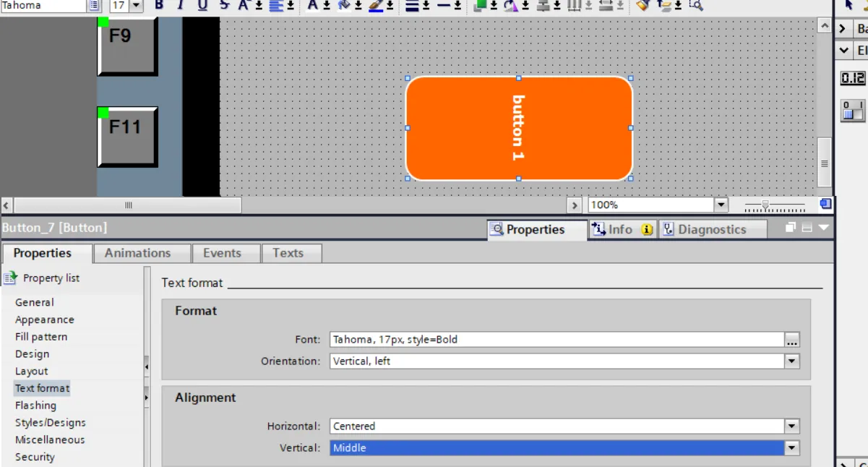868x467 pixels.
Task: Click the same-size objects toolbar icon
Action: coord(606,5)
